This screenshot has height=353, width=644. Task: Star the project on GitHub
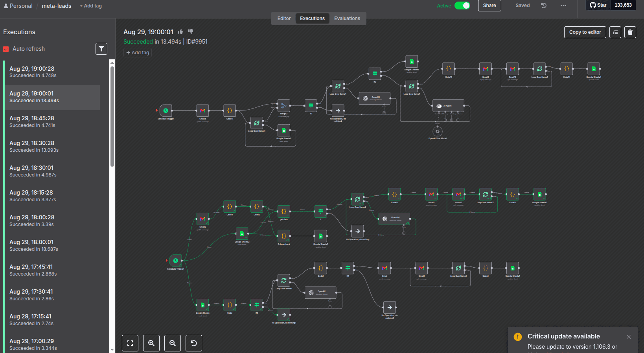pos(598,5)
